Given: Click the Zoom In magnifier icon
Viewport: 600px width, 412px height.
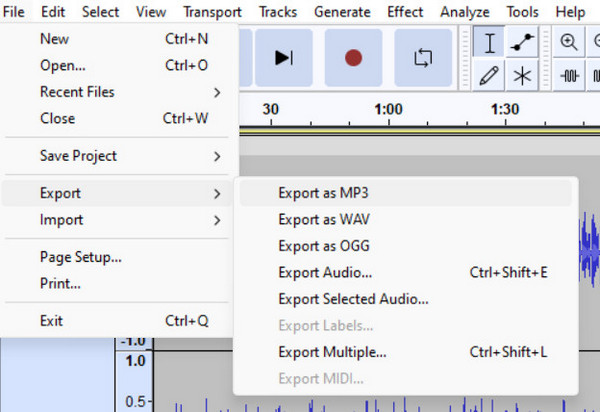Looking at the screenshot, I should click(x=570, y=43).
